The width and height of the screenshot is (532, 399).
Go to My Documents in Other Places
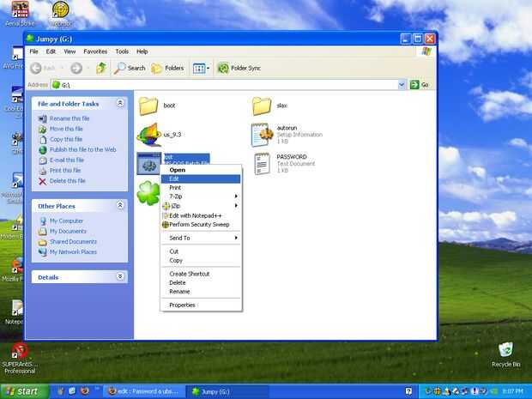(x=68, y=232)
